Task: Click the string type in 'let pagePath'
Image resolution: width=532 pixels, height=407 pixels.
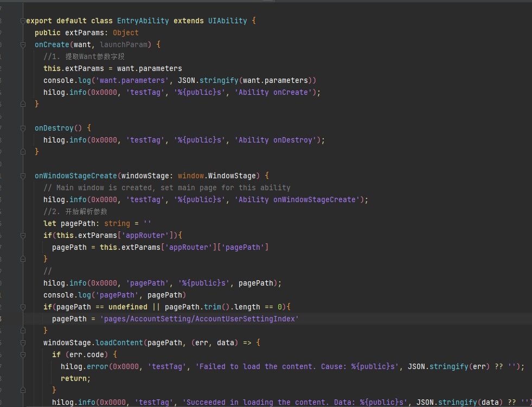Action: point(117,223)
